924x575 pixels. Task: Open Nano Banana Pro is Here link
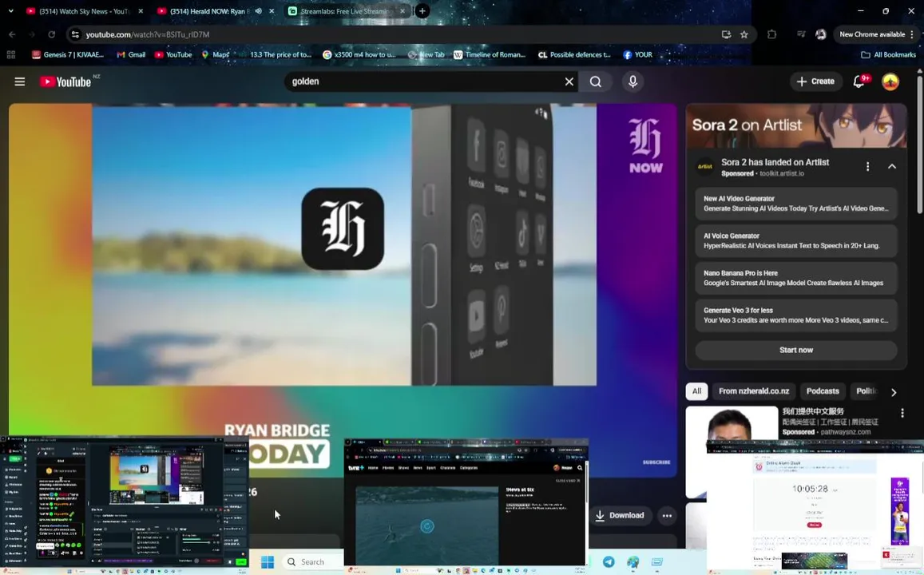pos(795,277)
